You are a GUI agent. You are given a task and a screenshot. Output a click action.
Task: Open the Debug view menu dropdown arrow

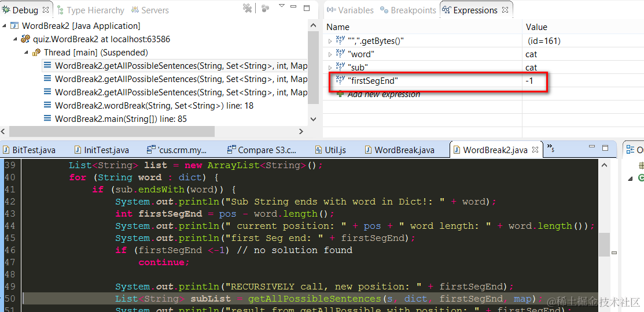[x=282, y=6]
